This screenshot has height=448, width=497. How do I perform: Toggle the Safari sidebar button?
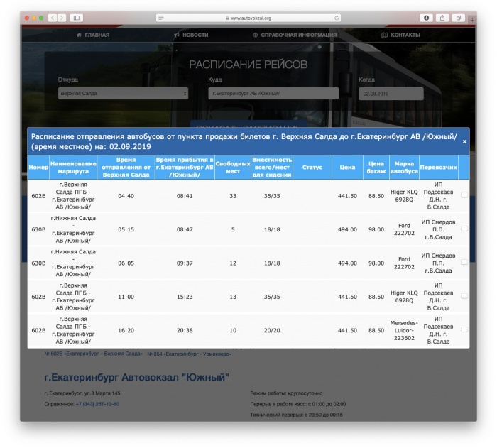pos(77,18)
